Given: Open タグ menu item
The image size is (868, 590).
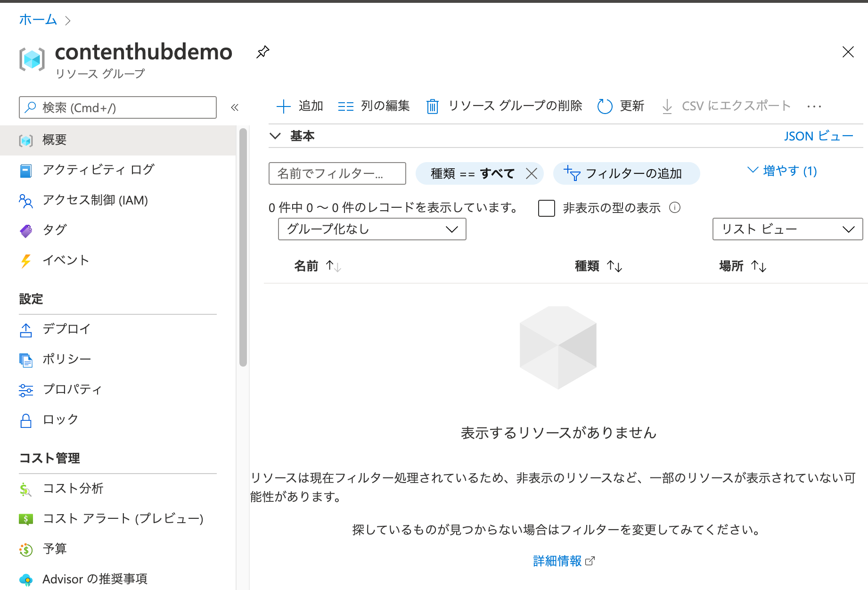Looking at the screenshot, I should (118, 230).
